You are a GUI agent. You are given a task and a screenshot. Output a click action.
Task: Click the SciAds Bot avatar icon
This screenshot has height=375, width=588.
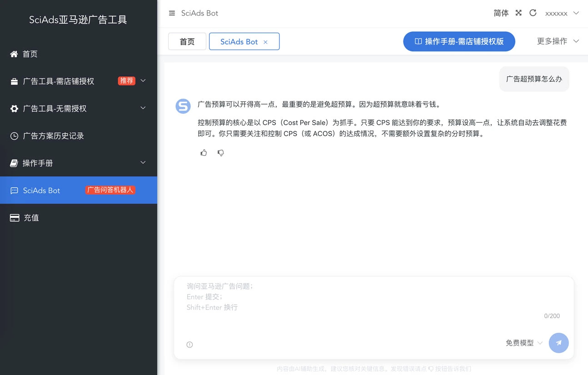[183, 106]
